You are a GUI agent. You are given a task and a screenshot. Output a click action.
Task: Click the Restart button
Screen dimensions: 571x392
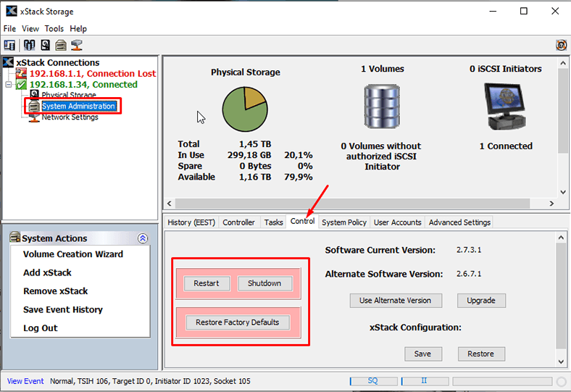(207, 283)
